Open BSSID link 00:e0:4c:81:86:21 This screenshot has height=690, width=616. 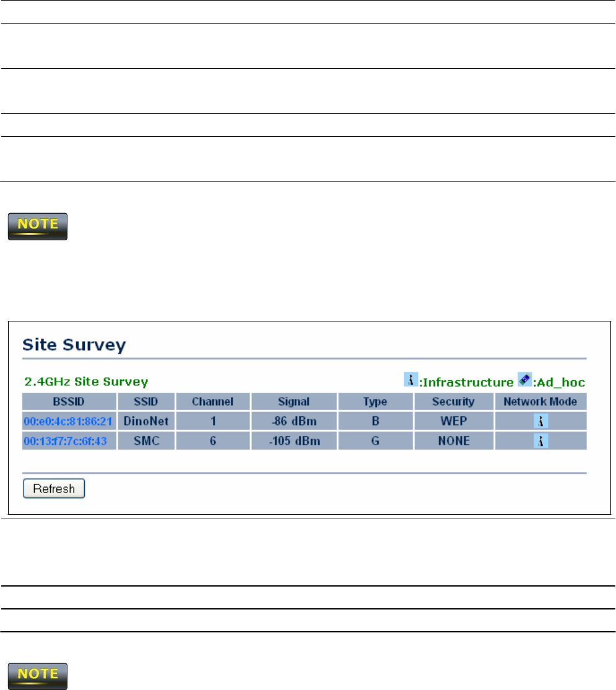coord(68,421)
